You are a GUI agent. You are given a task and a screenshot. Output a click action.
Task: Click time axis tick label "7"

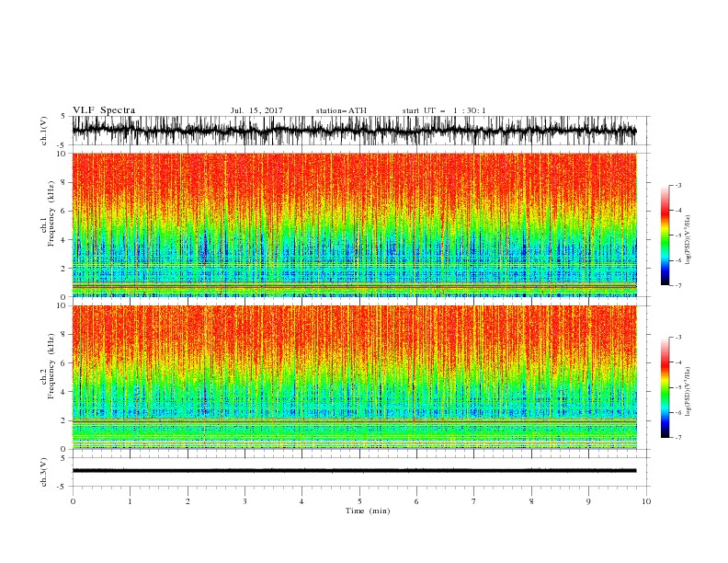click(474, 501)
